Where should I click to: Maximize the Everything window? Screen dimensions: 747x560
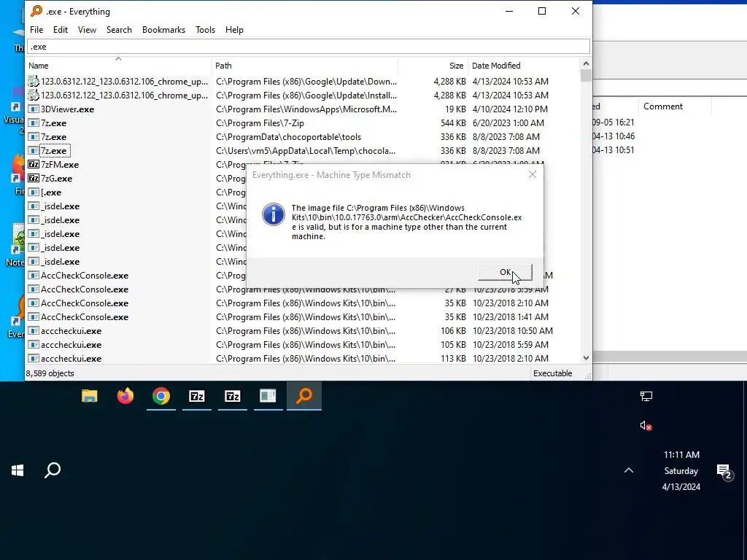542,11
